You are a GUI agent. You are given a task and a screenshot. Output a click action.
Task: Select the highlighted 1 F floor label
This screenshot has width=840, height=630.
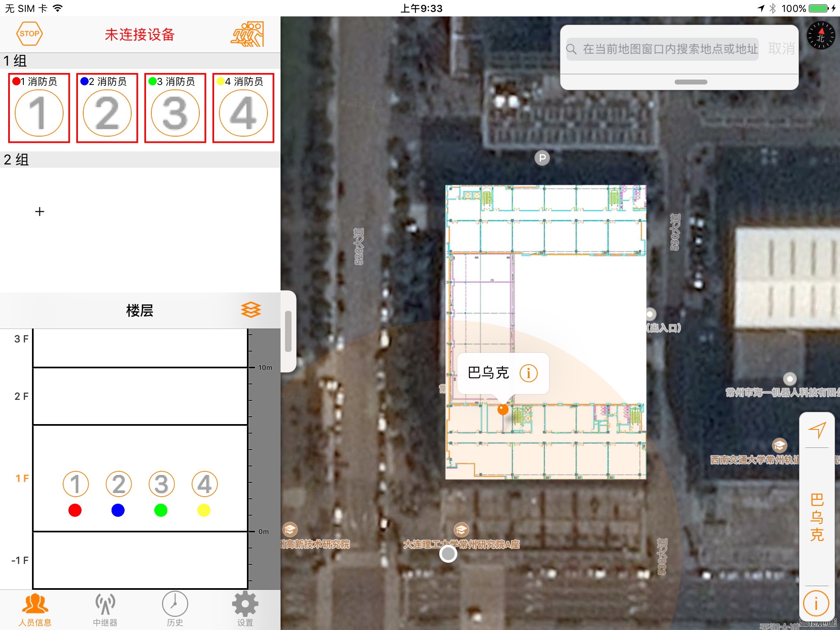click(x=22, y=478)
